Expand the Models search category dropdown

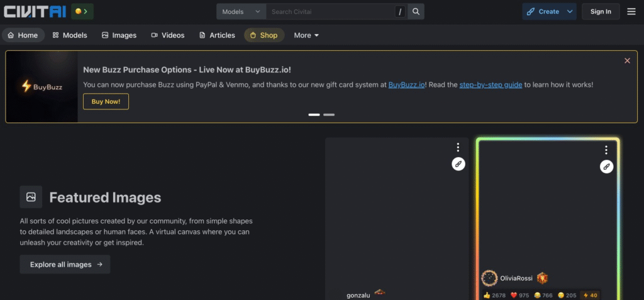241,11
